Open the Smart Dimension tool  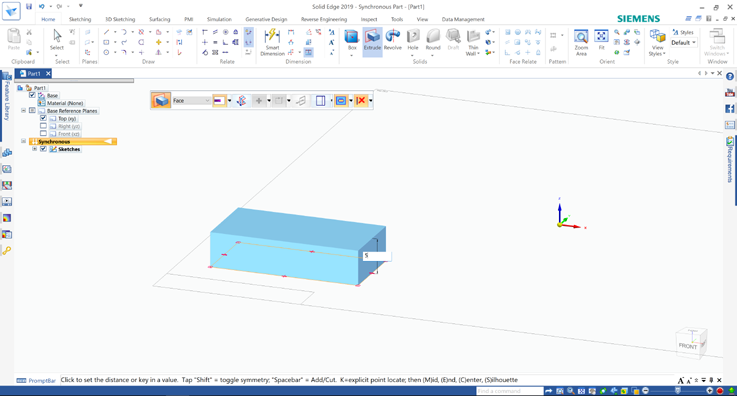pos(272,42)
